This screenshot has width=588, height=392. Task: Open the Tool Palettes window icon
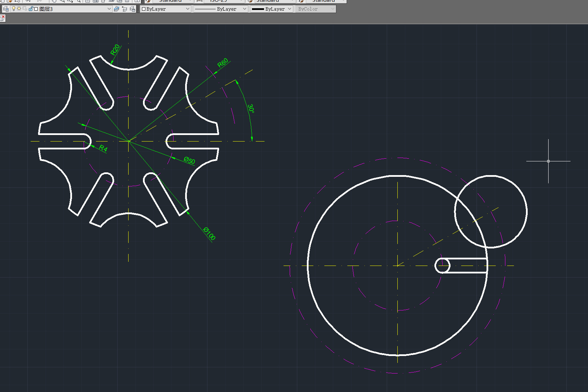click(111, 1)
